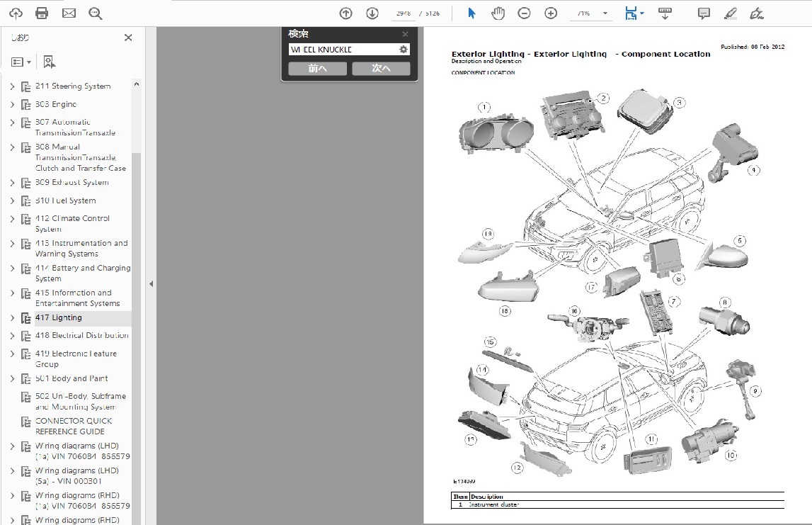Open the 308 Manual Transmission bookmark

click(x=80, y=157)
